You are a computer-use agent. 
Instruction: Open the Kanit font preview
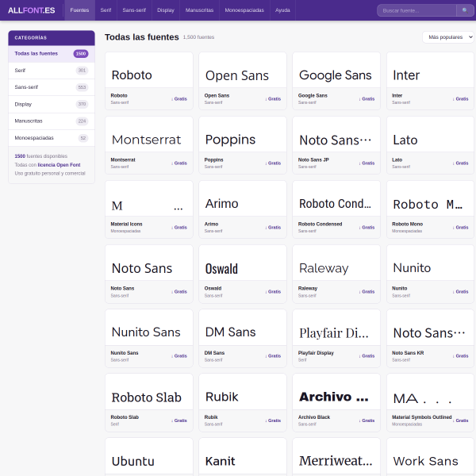(x=243, y=456)
